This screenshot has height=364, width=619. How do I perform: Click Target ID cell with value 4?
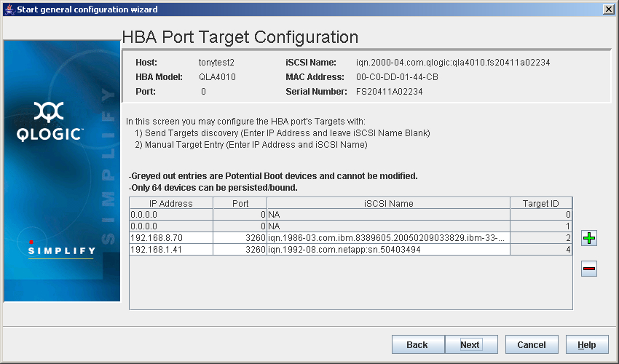click(540, 250)
